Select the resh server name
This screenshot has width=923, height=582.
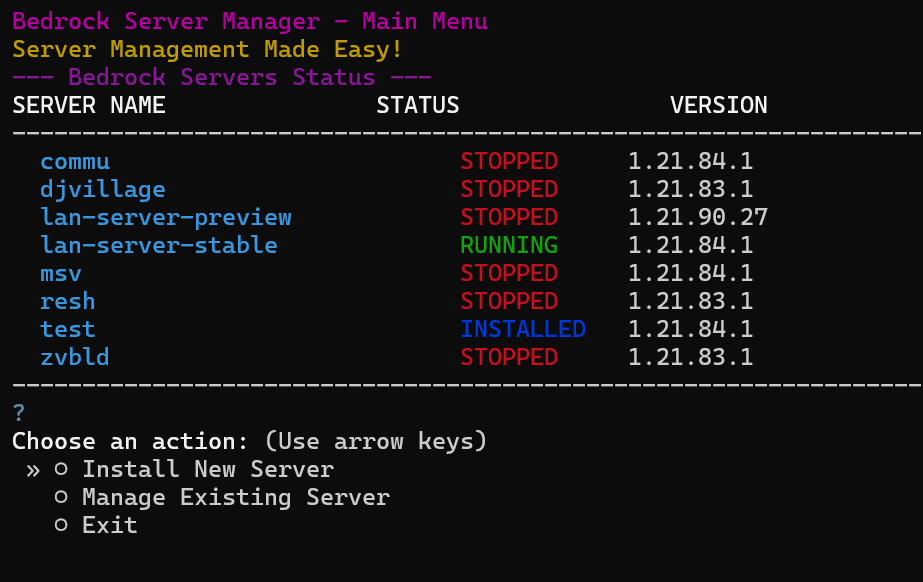pyautogui.click(x=67, y=301)
